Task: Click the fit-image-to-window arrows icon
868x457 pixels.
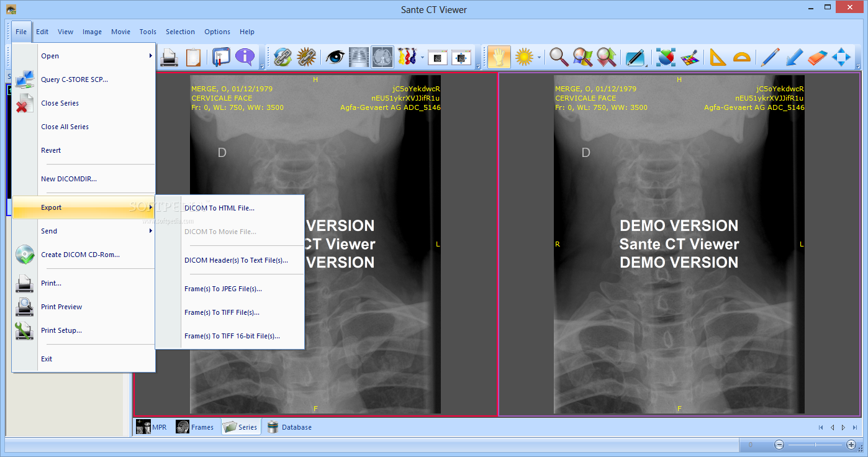Action: (461, 57)
